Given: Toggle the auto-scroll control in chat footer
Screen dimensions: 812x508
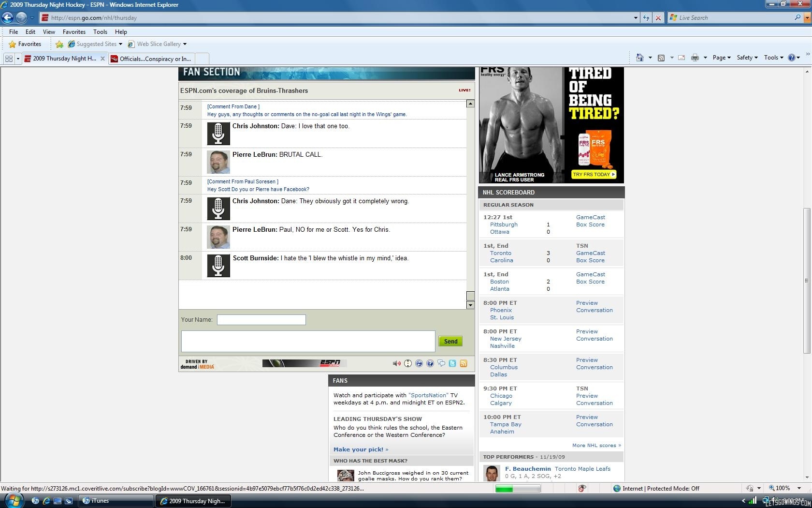Looking at the screenshot, I should coord(408,363).
